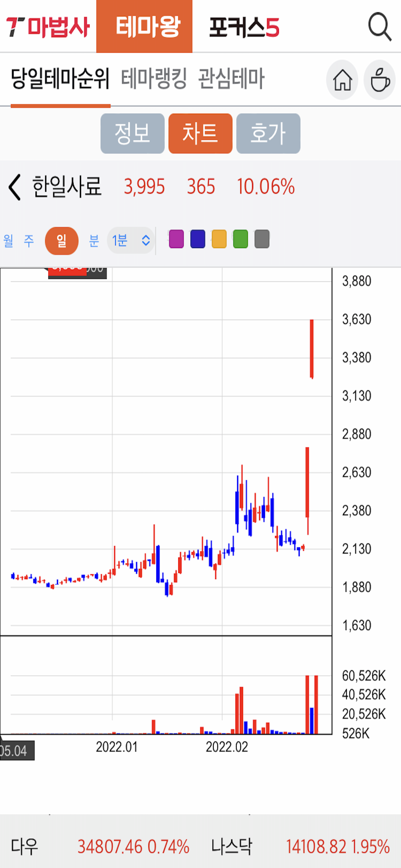Select the 당일테마순위 tab
The height and width of the screenshot is (868, 401).
coord(60,78)
